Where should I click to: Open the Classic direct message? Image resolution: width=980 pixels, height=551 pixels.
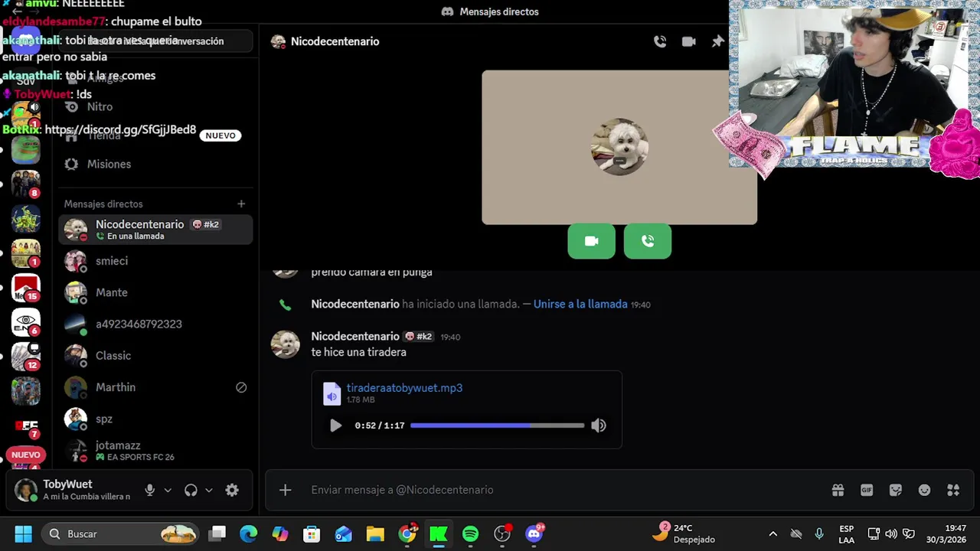pos(155,356)
